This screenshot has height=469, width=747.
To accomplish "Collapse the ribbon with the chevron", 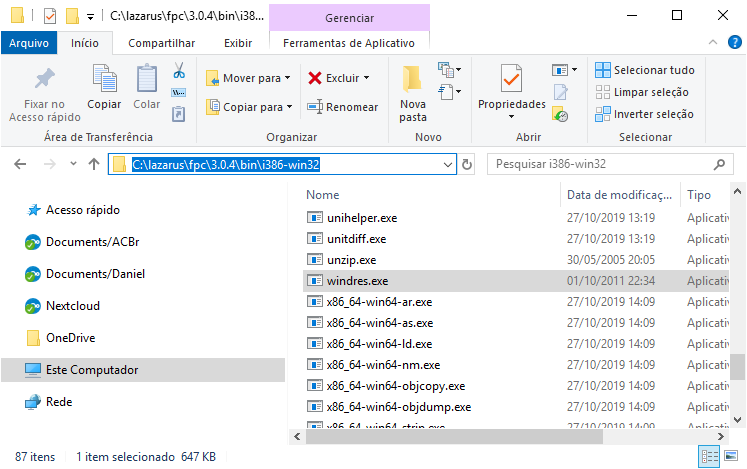I will 713,42.
